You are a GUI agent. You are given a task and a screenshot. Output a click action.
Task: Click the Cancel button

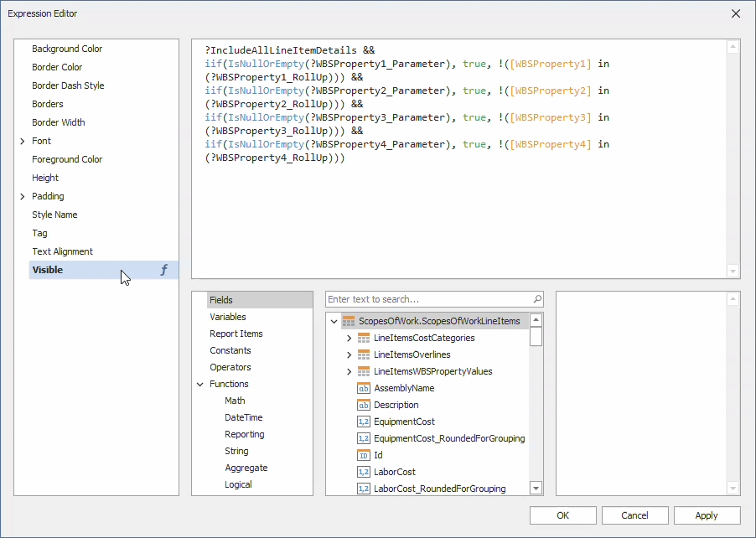pyautogui.click(x=634, y=515)
